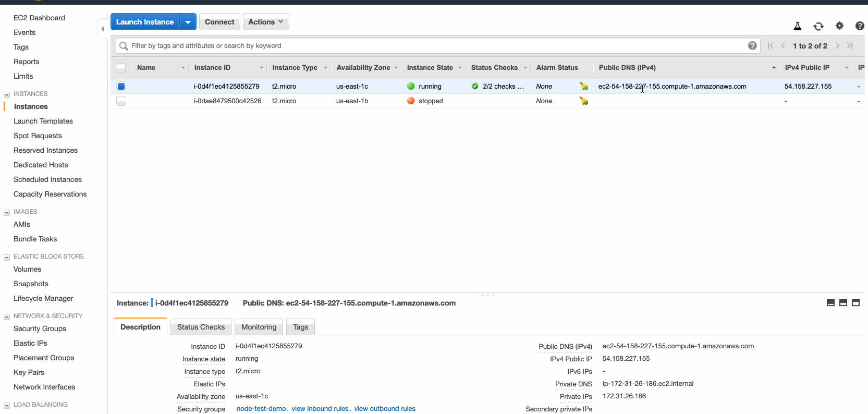Click the search filter help icon
Screen dimensions: 868x414
[752, 46]
